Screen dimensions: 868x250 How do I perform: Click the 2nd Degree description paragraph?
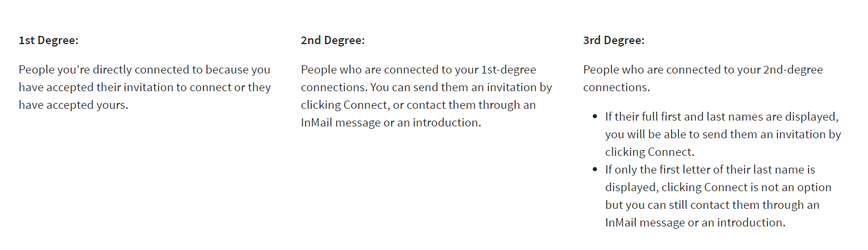[x=426, y=96]
